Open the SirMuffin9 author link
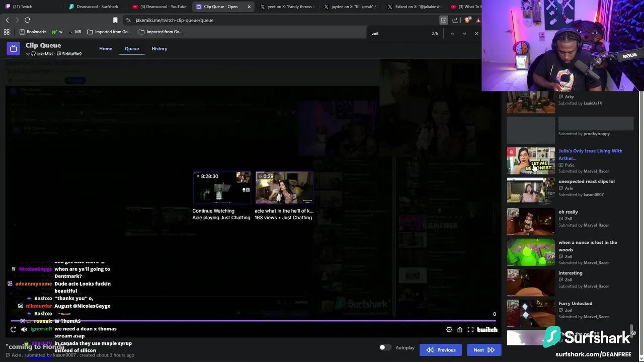Viewport: 644px width, 362px height. pos(69,54)
